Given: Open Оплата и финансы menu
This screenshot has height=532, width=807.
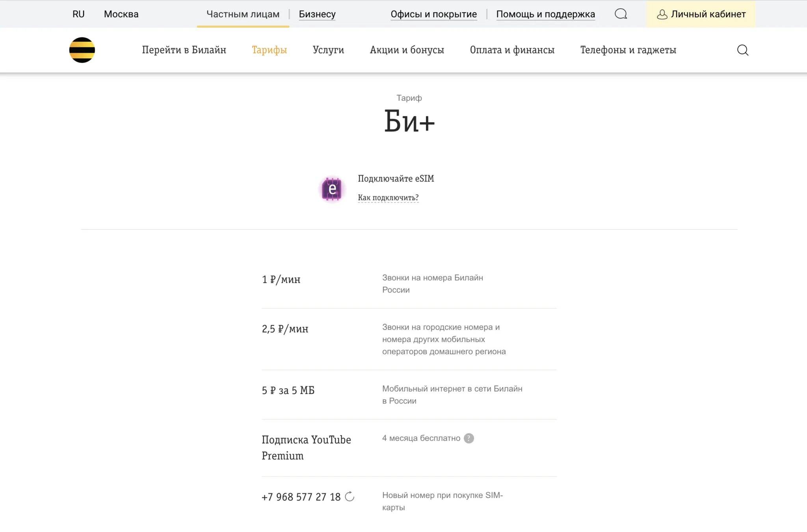Looking at the screenshot, I should point(512,50).
